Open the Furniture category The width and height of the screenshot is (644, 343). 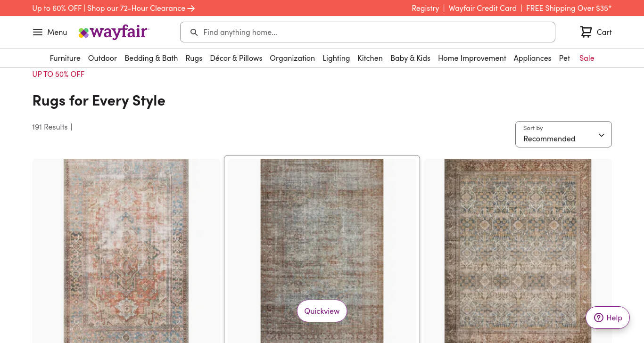coord(65,58)
